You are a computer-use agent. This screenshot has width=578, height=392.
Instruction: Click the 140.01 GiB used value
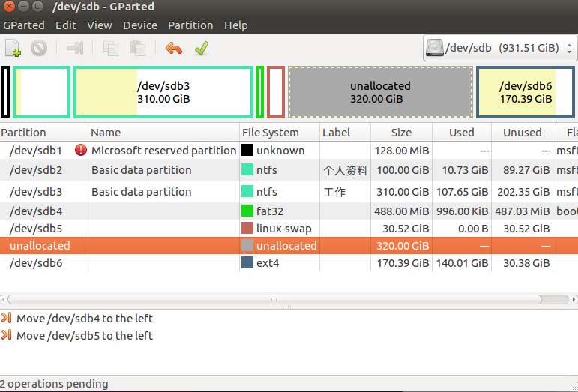(462, 263)
